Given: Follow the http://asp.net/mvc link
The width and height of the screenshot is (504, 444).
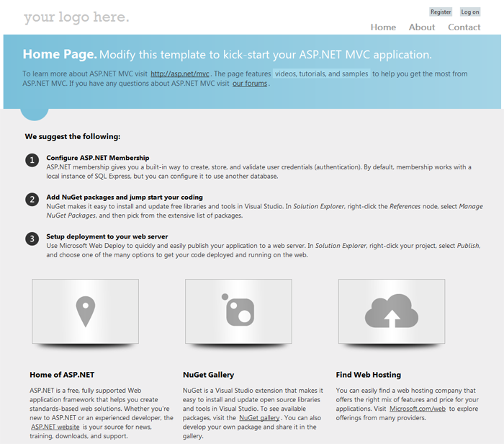Looking at the screenshot, I should pyautogui.click(x=180, y=74).
